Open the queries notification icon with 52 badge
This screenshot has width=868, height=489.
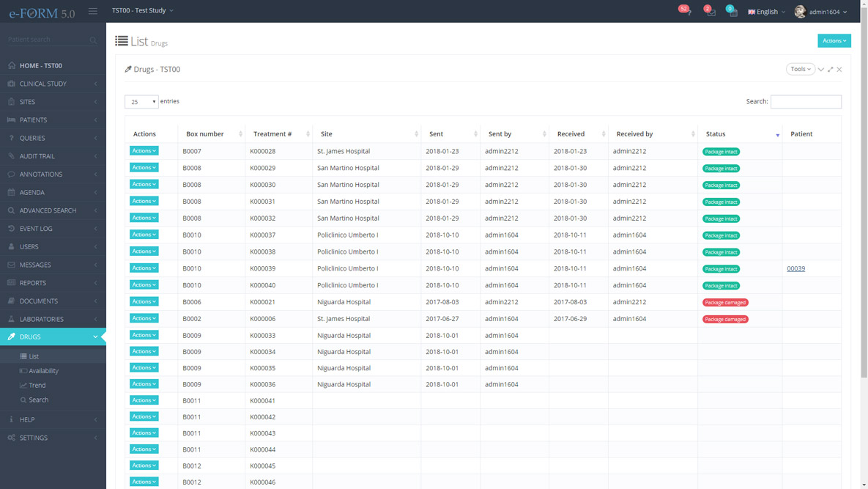(686, 12)
